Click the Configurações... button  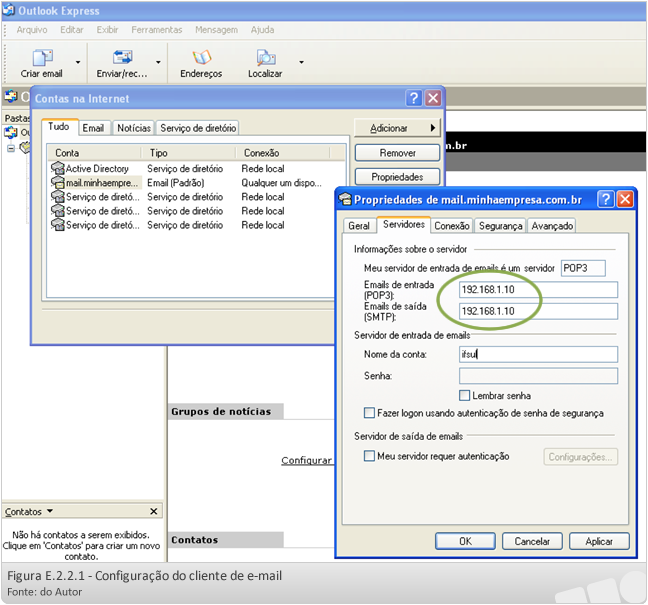tap(580, 457)
